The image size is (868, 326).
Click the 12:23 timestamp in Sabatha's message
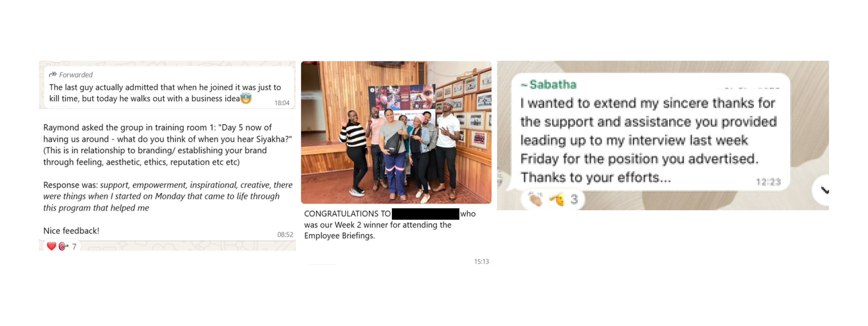(768, 182)
